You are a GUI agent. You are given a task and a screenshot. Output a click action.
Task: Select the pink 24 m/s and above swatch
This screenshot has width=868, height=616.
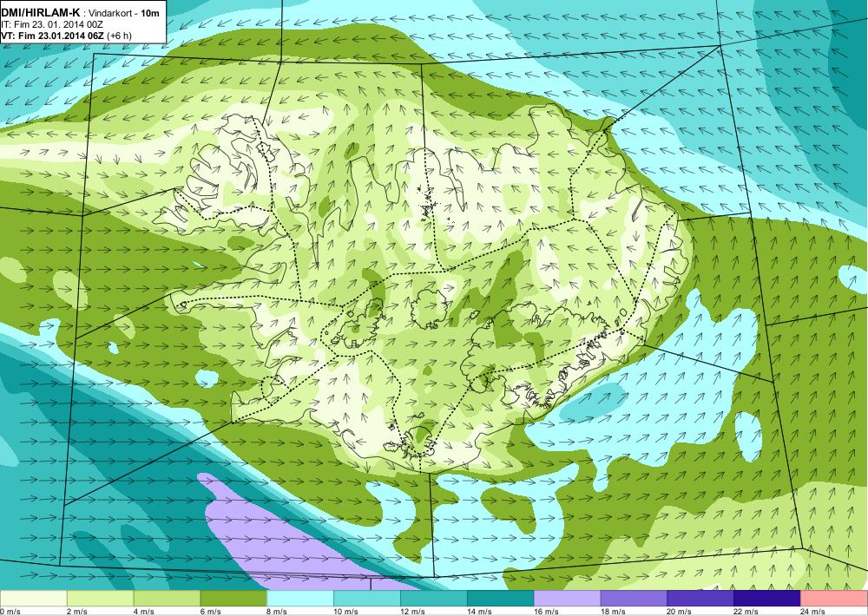[x=834, y=599]
